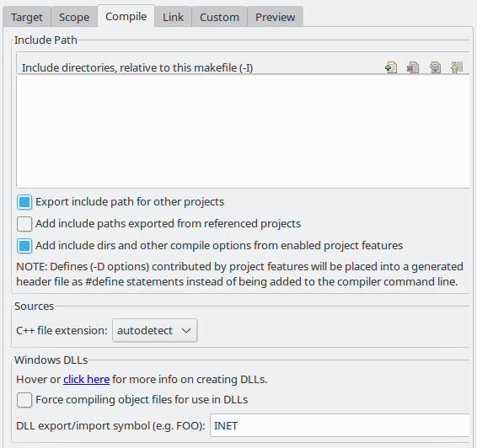Select the Compile tab

pyautogui.click(x=126, y=16)
